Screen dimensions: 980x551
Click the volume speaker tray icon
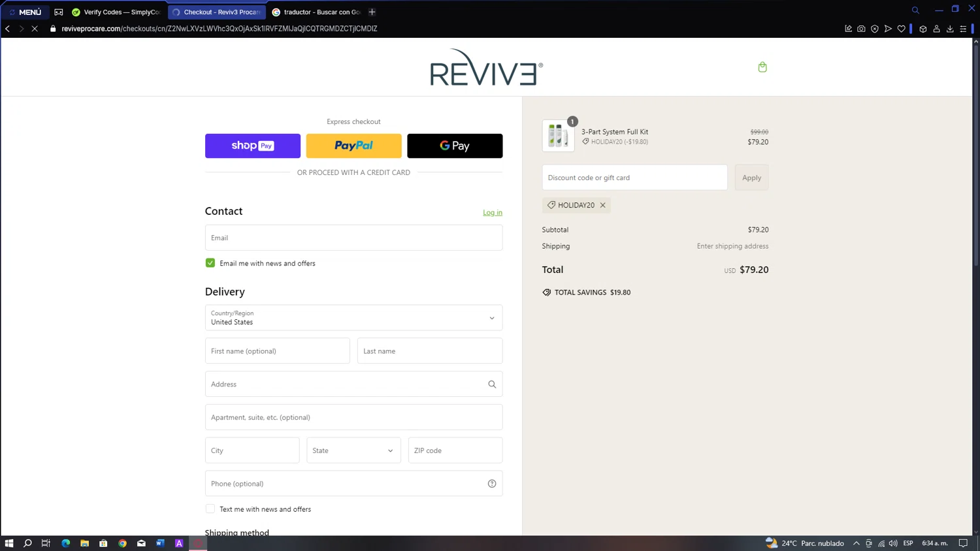893,543
